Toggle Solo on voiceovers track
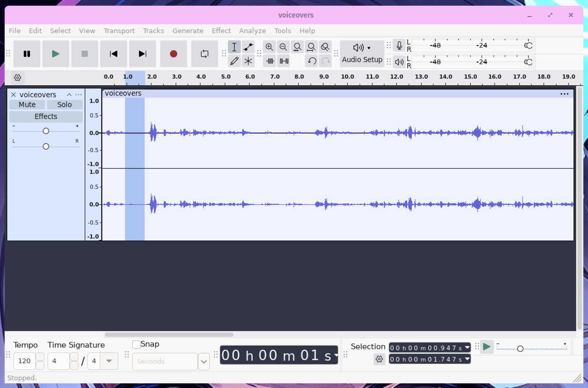Image resolution: width=588 pixels, height=388 pixels. coord(65,105)
